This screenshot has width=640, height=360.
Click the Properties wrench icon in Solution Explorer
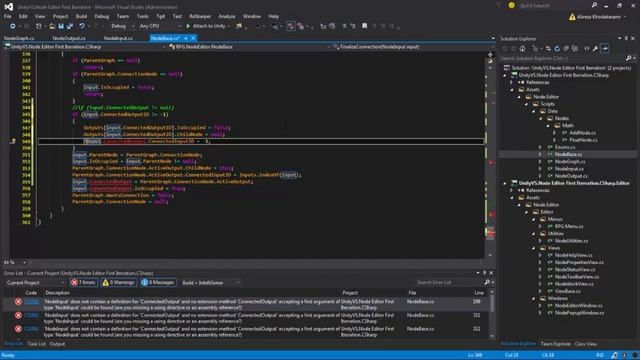click(596, 49)
